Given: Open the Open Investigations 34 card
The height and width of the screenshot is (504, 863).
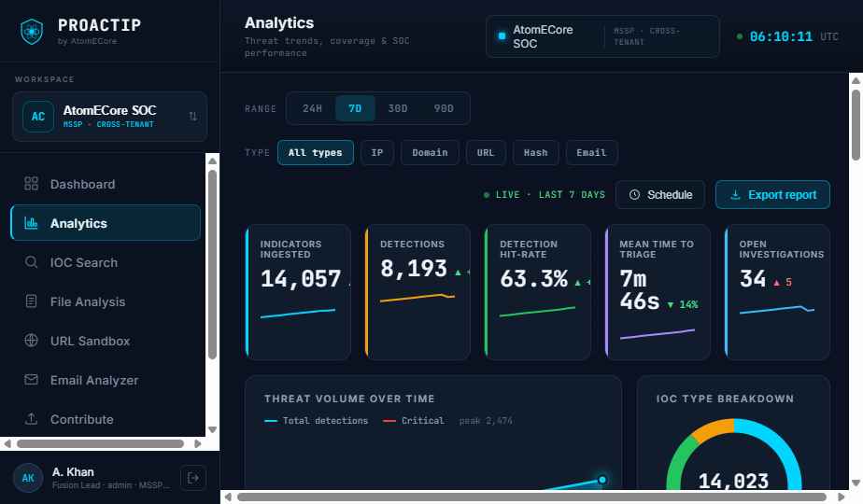Looking at the screenshot, I should [x=777, y=292].
